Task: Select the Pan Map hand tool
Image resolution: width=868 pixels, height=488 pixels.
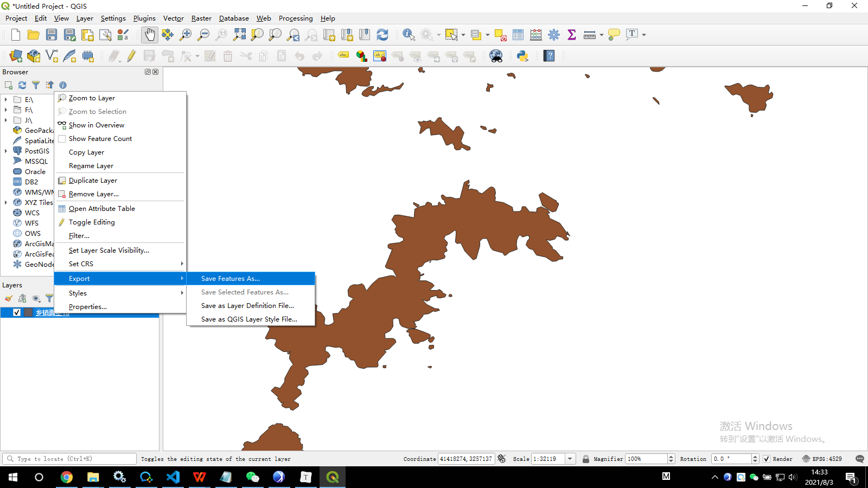Action: click(150, 34)
